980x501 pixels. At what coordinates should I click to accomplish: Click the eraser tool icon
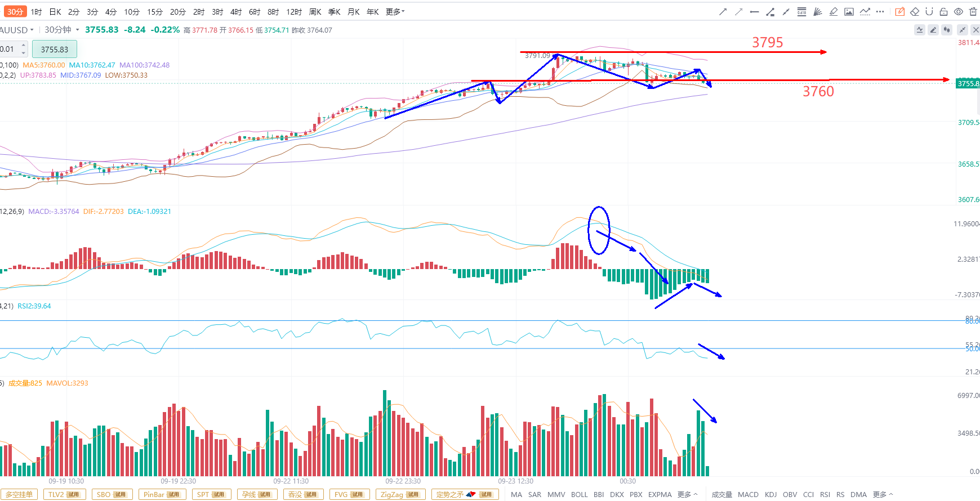(915, 12)
